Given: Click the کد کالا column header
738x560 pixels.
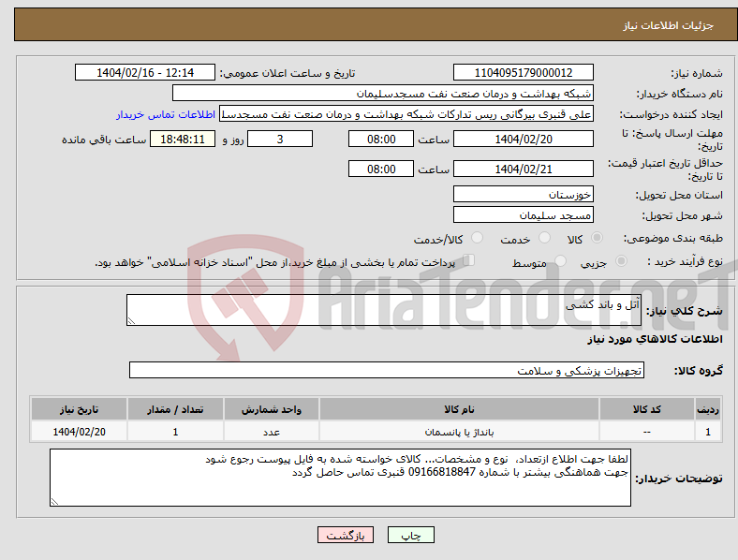Looking at the screenshot, I should pyautogui.click(x=647, y=409).
